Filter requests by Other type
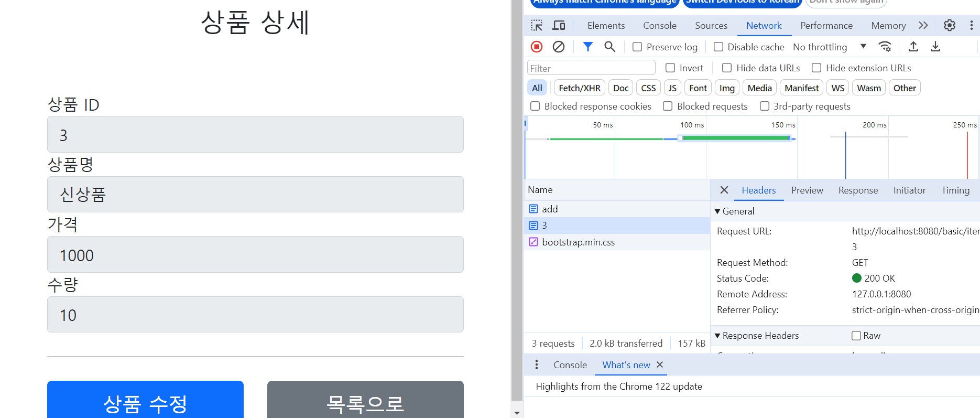Screen dimensions: 980x418 (x=905, y=88)
